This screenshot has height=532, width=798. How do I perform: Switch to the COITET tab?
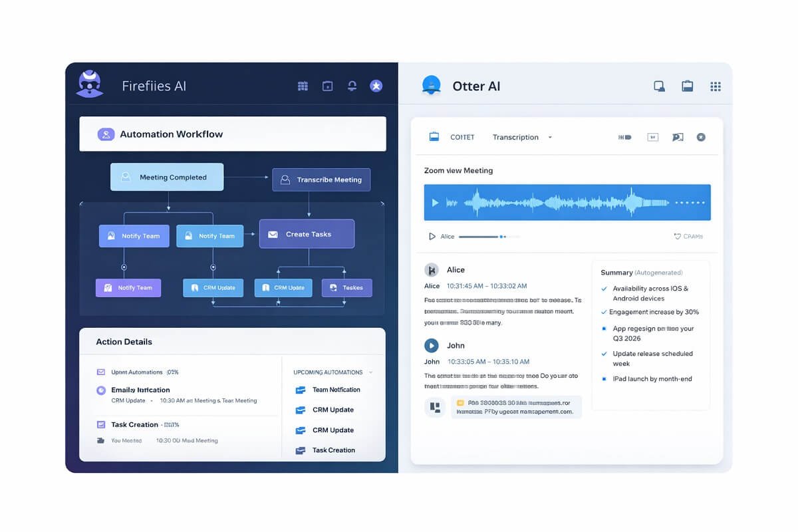(x=462, y=137)
